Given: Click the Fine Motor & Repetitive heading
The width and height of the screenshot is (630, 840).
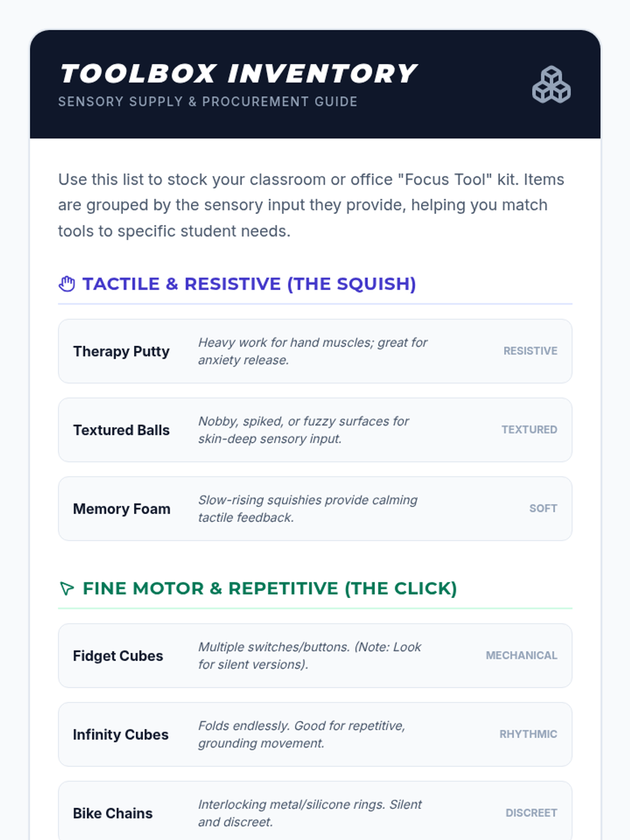Looking at the screenshot, I should click(270, 589).
